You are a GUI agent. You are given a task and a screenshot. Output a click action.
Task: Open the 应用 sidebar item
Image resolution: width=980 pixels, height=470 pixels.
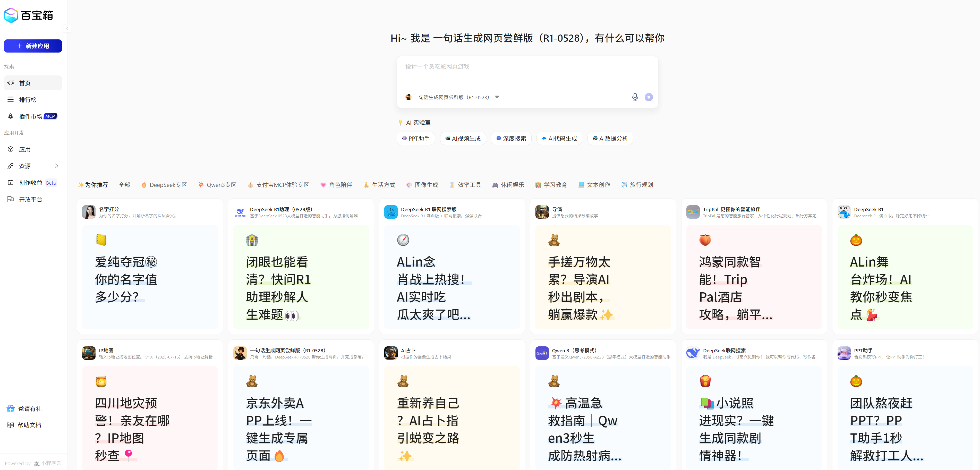33,149
